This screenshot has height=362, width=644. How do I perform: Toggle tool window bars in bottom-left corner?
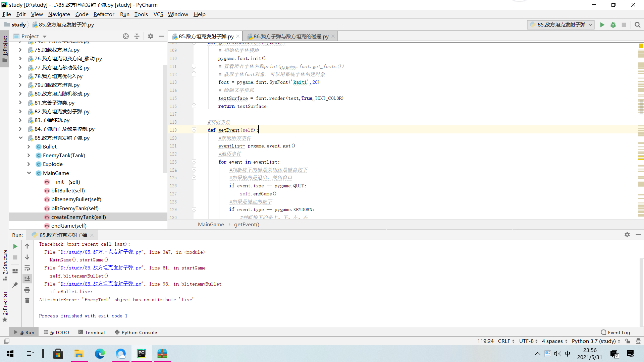pyautogui.click(x=7, y=341)
